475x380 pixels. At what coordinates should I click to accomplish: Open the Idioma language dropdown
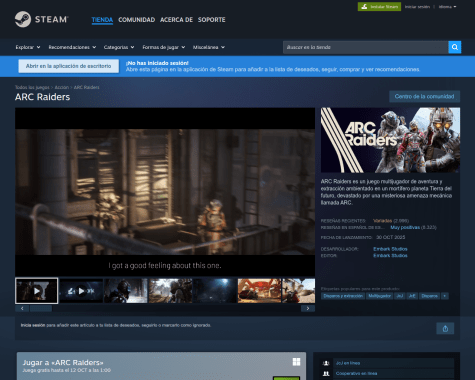click(447, 7)
